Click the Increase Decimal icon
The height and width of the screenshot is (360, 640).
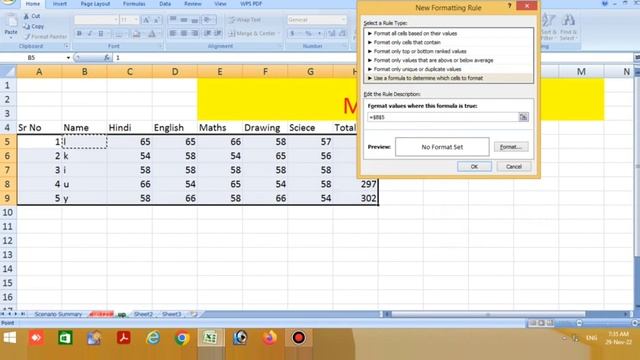click(x=332, y=33)
